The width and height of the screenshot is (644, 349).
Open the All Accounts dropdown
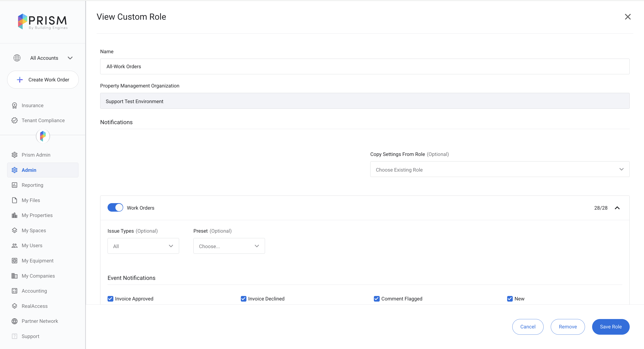(x=43, y=58)
